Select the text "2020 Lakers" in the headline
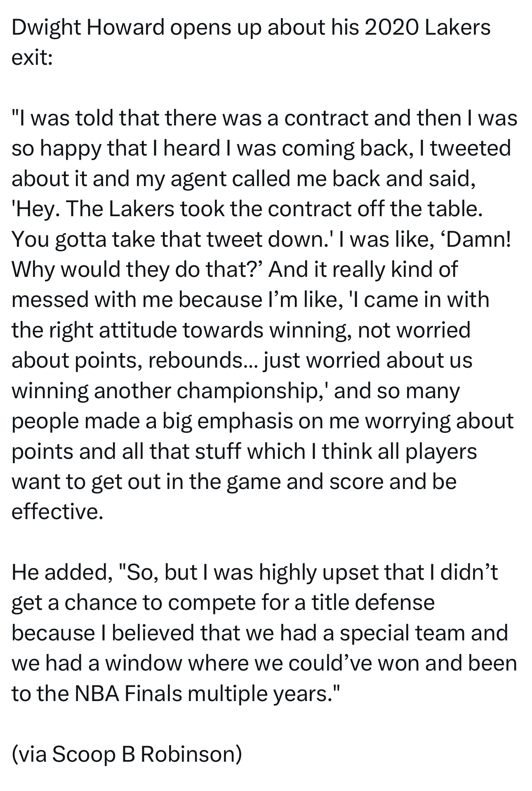The width and height of the screenshot is (532, 791). (428, 28)
